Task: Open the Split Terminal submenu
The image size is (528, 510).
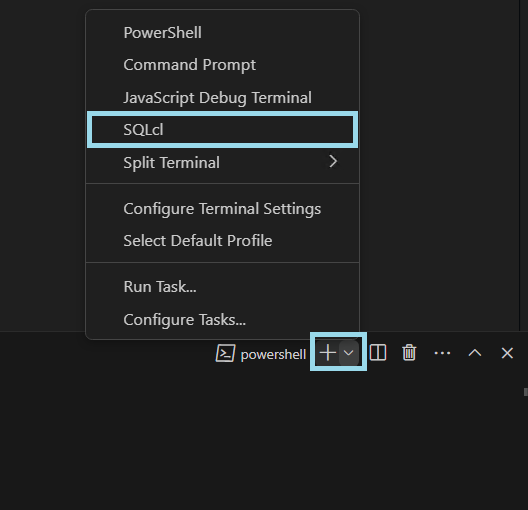Action: tap(223, 162)
